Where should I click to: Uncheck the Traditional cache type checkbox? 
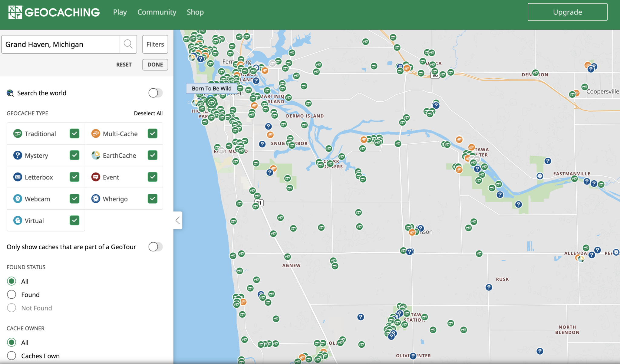(x=74, y=133)
